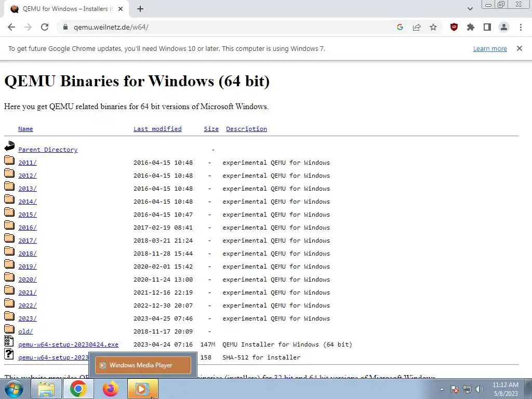Switch to Chrome in the taskbar

click(x=78, y=389)
